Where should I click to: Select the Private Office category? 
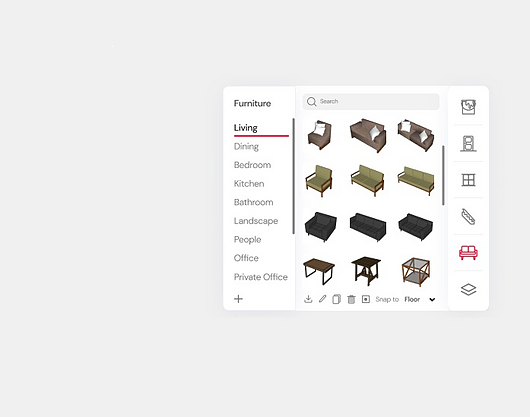261,277
